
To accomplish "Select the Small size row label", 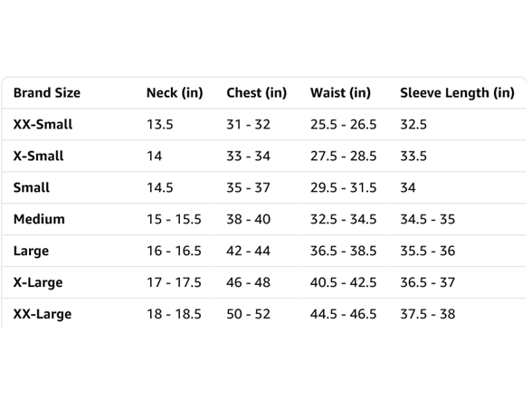I will pos(31,187).
